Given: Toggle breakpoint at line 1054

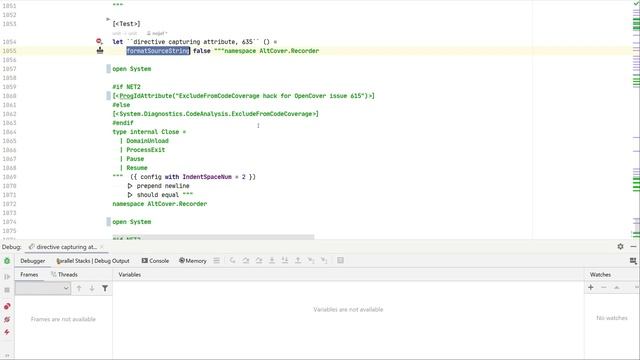Looking at the screenshot, I should coord(99,41).
